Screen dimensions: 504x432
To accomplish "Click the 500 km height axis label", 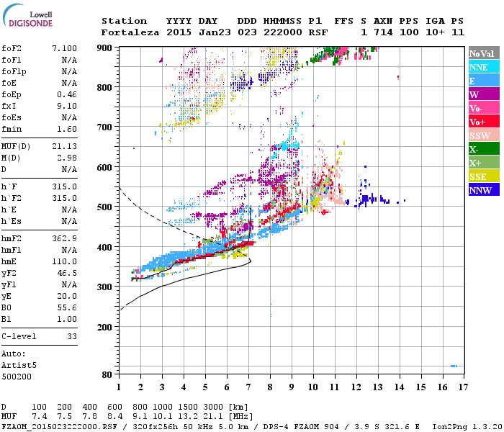I will (104, 207).
